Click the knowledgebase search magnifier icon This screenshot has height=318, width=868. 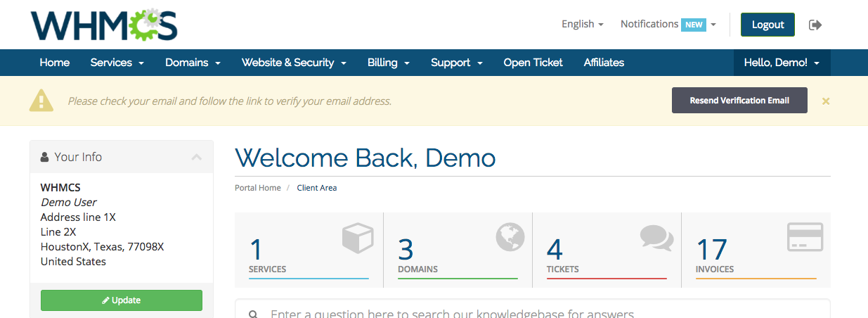tap(253, 314)
